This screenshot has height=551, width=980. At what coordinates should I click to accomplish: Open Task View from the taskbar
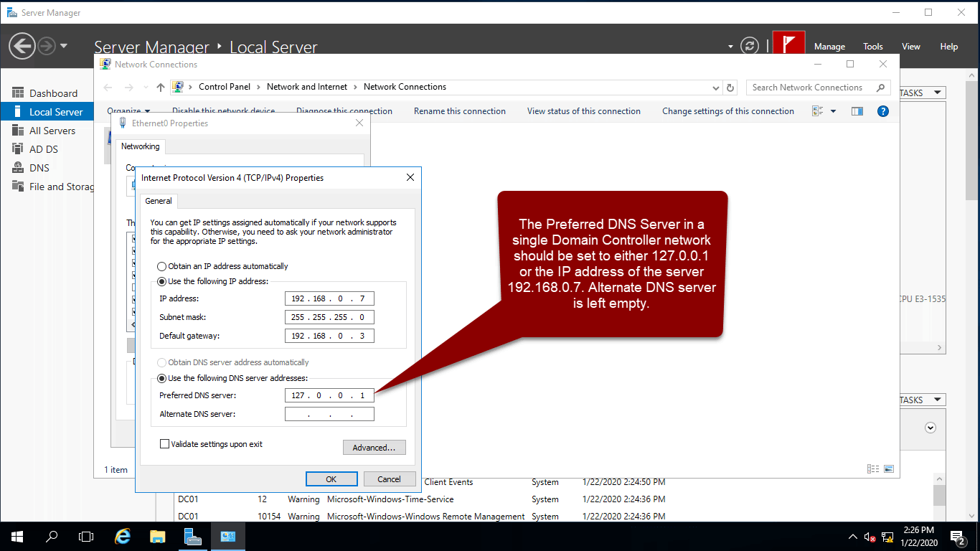[86, 537]
